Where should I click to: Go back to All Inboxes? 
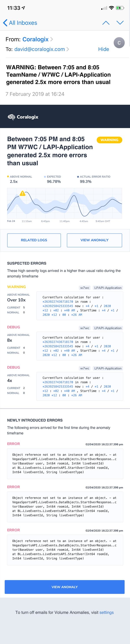point(20,23)
